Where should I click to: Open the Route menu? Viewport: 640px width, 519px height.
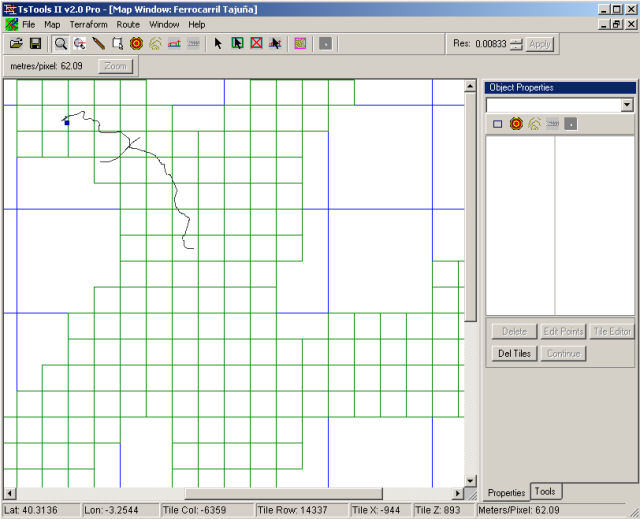(128, 24)
